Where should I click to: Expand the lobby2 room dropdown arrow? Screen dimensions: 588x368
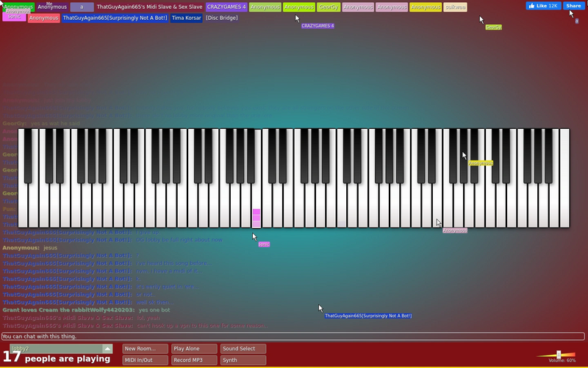click(107, 349)
